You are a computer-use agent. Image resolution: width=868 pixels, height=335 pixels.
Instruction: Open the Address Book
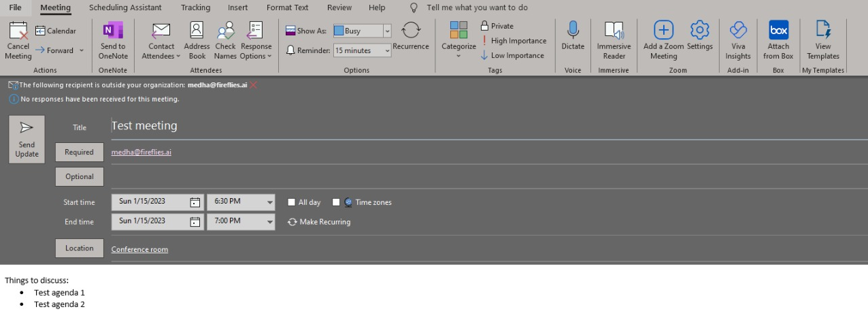pyautogui.click(x=197, y=42)
